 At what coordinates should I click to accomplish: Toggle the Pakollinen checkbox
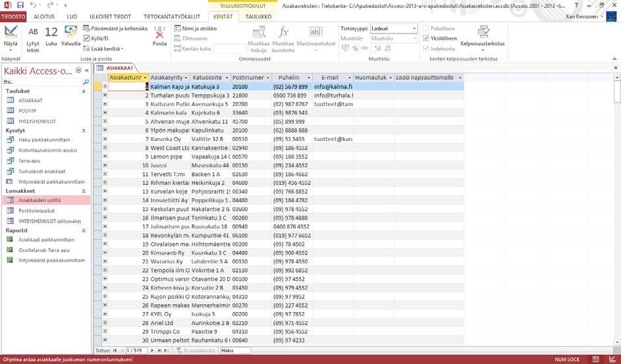(x=426, y=28)
